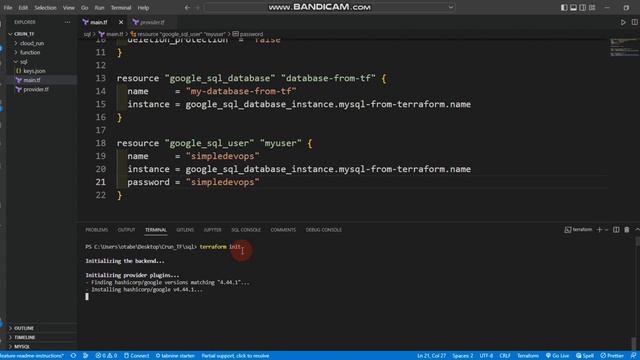Change indentation via Spaces: 2
Viewport: 640px width, 360px height.
462,356
